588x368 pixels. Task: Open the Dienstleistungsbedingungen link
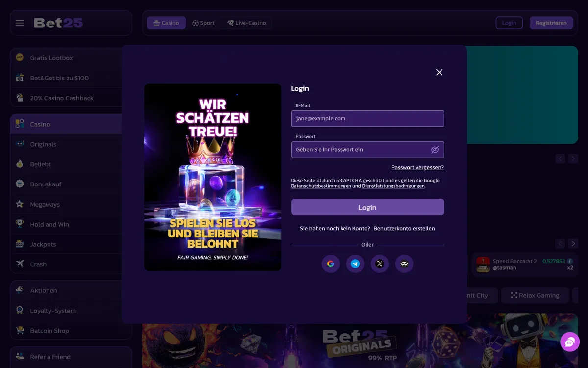coord(393,186)
